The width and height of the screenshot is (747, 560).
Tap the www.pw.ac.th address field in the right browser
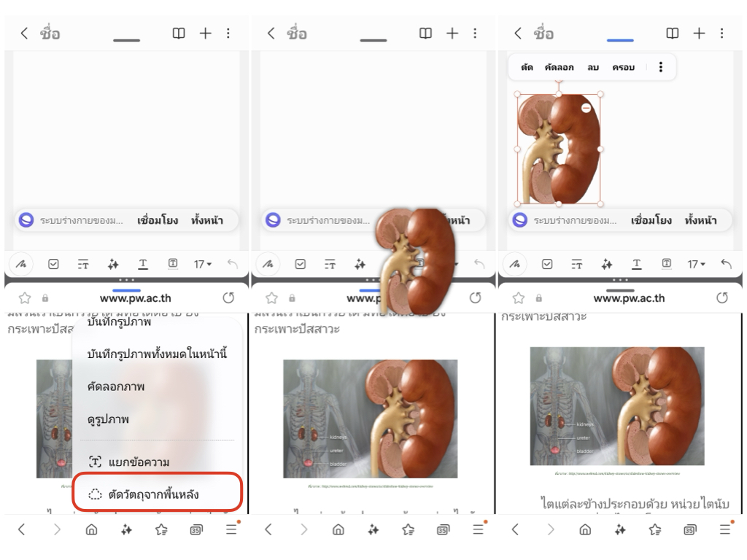coord(629,297)
